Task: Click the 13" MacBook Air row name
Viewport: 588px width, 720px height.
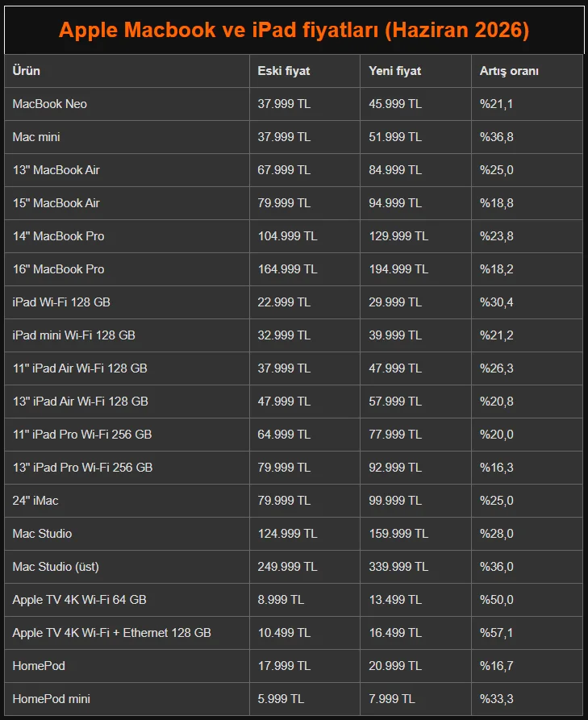Action: pos(56,170)
